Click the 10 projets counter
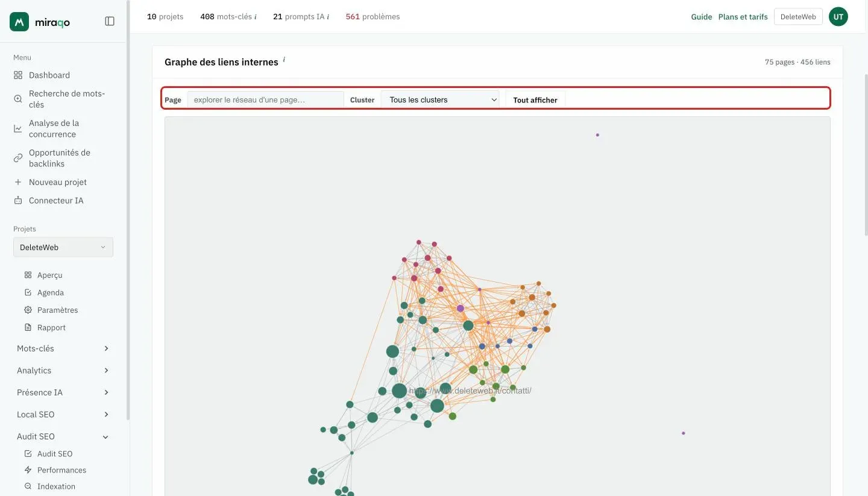The height and width of the screenshot is (496, 868). [x=165, y=17]
